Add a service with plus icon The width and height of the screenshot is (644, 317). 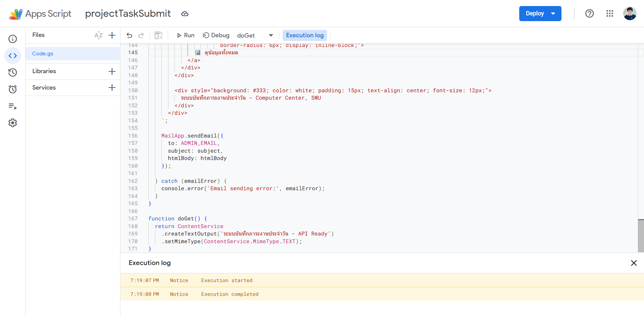click(112, 88)
